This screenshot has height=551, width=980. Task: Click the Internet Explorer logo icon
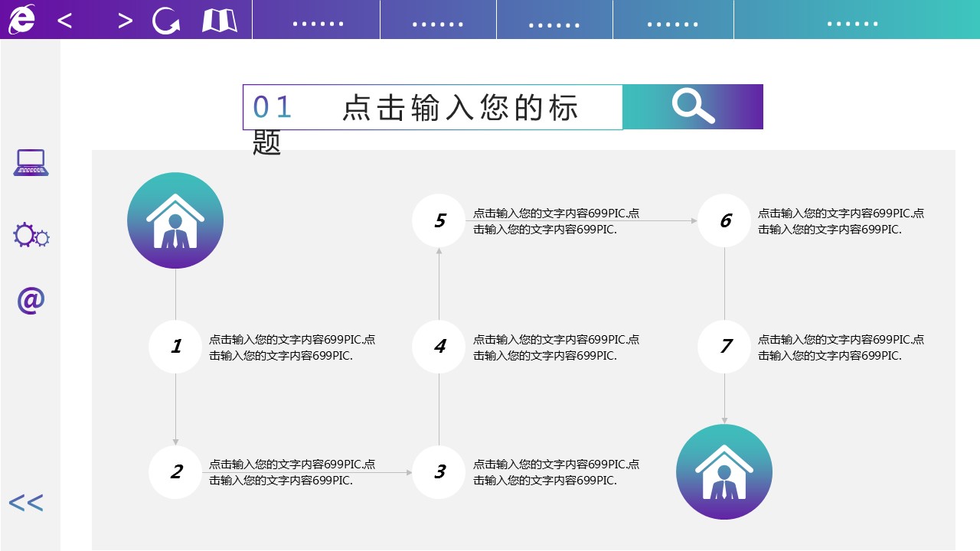click(21, 19)
